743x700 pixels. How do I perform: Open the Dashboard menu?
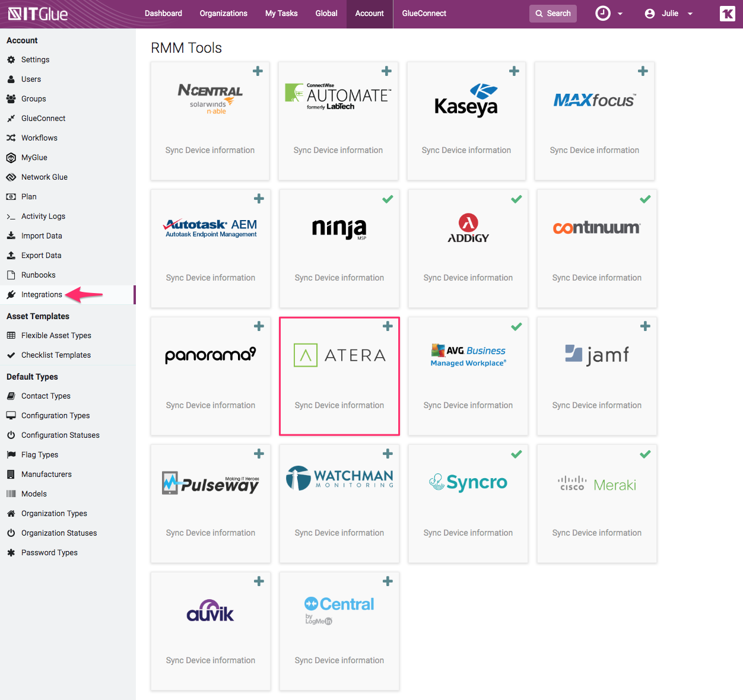click(x=163, y=13)
